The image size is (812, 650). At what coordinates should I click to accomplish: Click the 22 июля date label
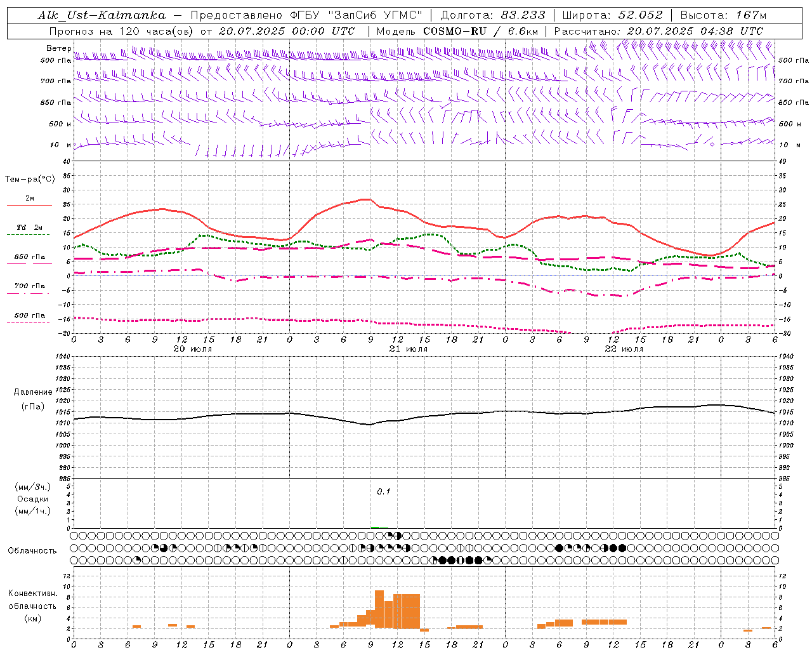pyautogui.click(x=624, y=349)
